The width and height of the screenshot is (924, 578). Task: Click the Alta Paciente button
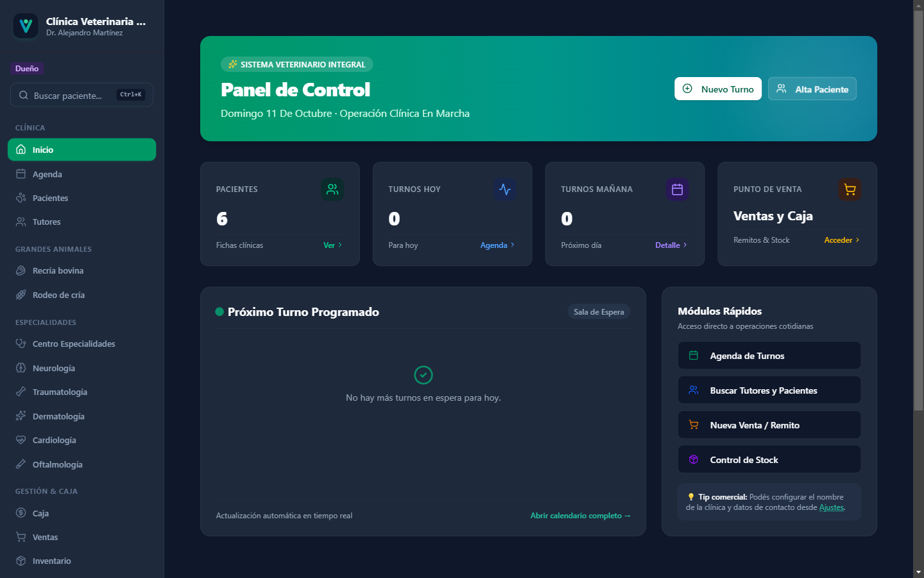(812, 89)
